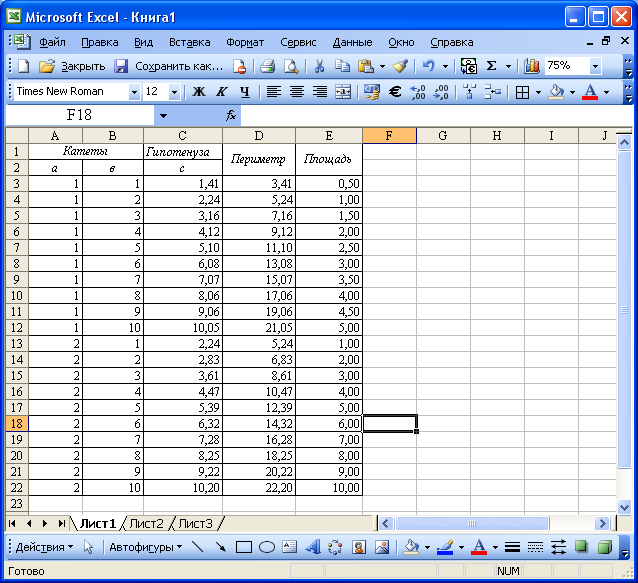Screen dimensions: 638x583
Task: Open the Действия drawing menu
Action: click(44, 547)
